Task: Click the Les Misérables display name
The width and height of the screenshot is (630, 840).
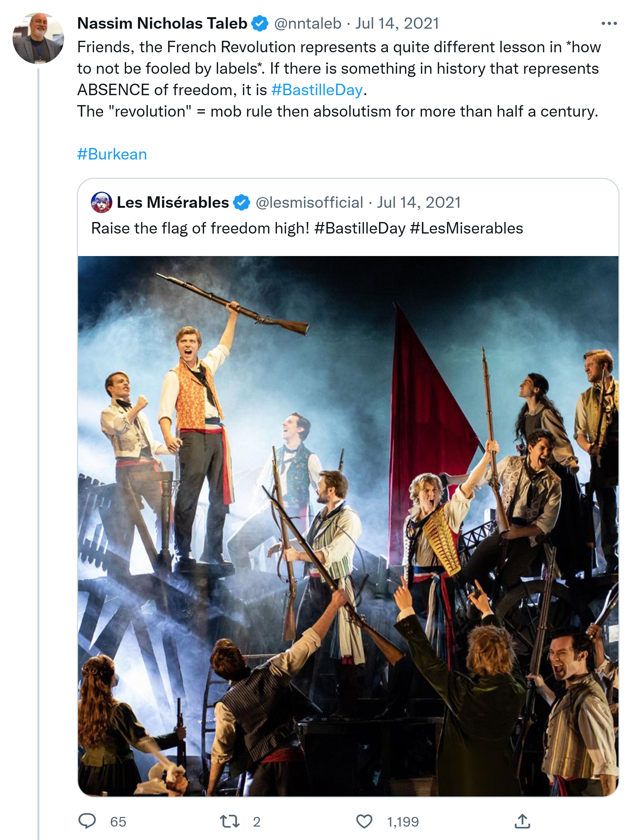Action: pos(173,202)
